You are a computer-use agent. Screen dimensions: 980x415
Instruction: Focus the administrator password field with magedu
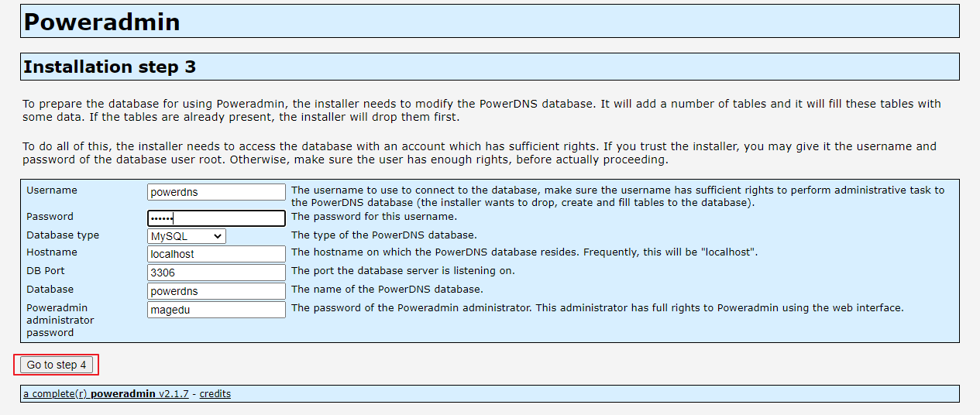click(x=216, y=310)
